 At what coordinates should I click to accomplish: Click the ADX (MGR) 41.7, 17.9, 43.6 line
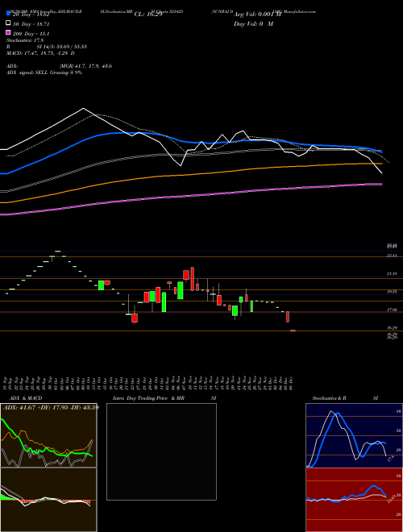pyautogui.click(x=60, y=66)
